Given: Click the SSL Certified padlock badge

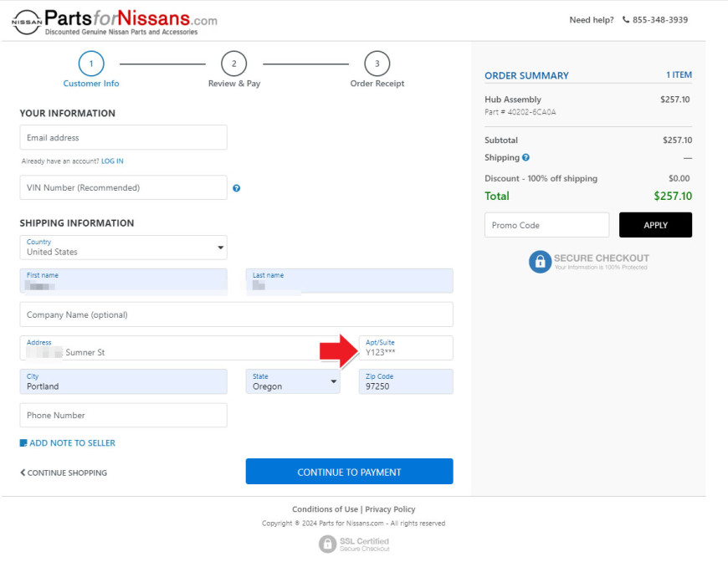Looking at the screenshot, I should [x=327, y=544].
